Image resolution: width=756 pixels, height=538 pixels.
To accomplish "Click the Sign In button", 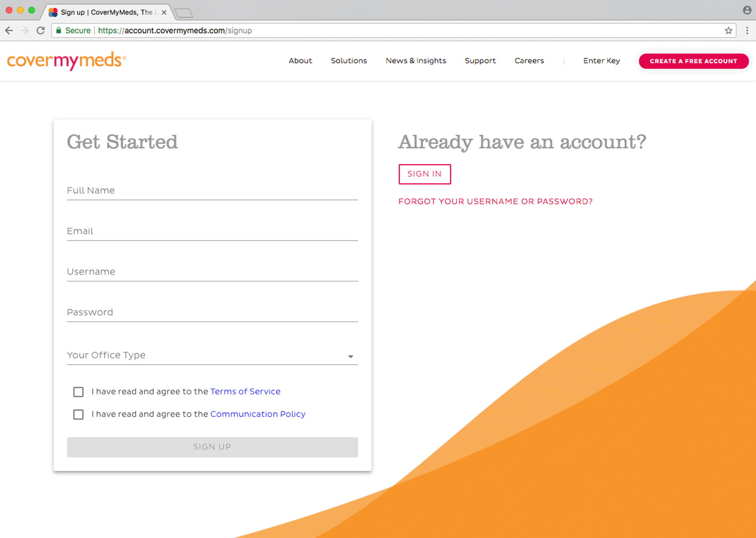I will [x=424, y=174].
